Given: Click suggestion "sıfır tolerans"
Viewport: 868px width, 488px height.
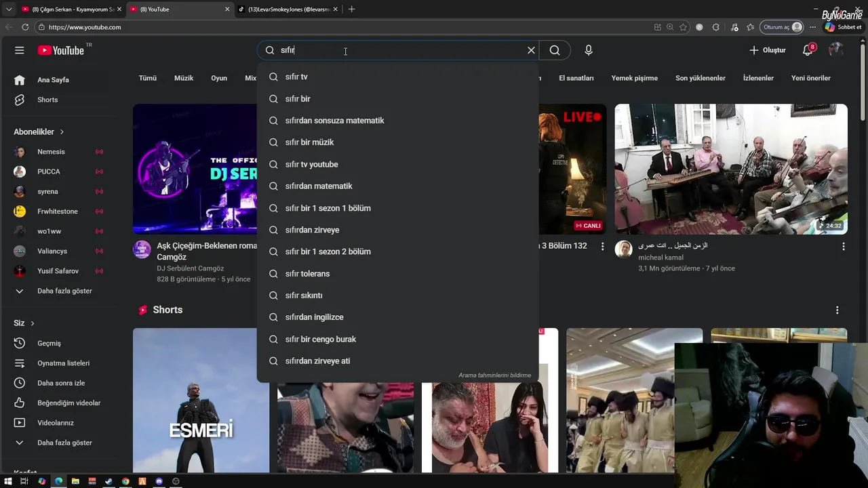Looking at the screenshot, I should click(x=398, y=274).
